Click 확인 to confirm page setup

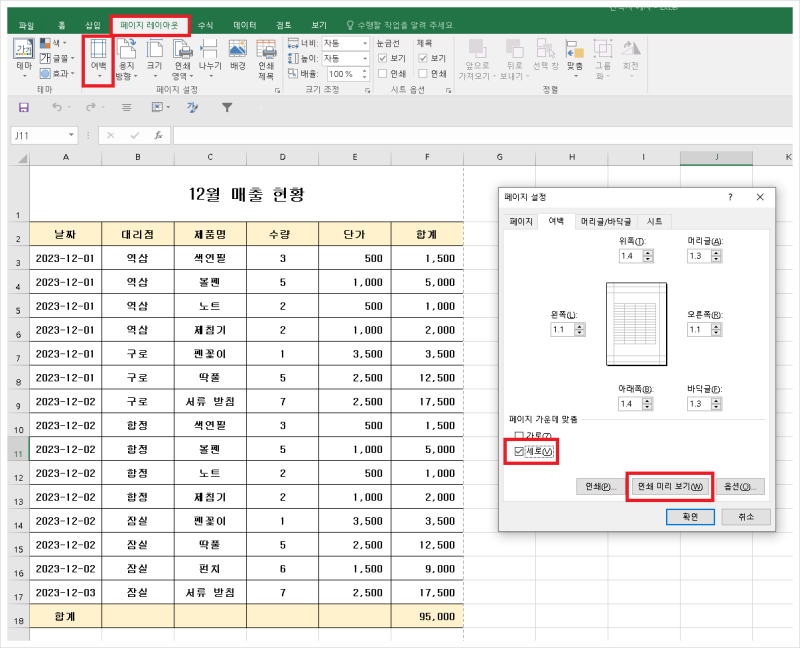tap(690, 517)
